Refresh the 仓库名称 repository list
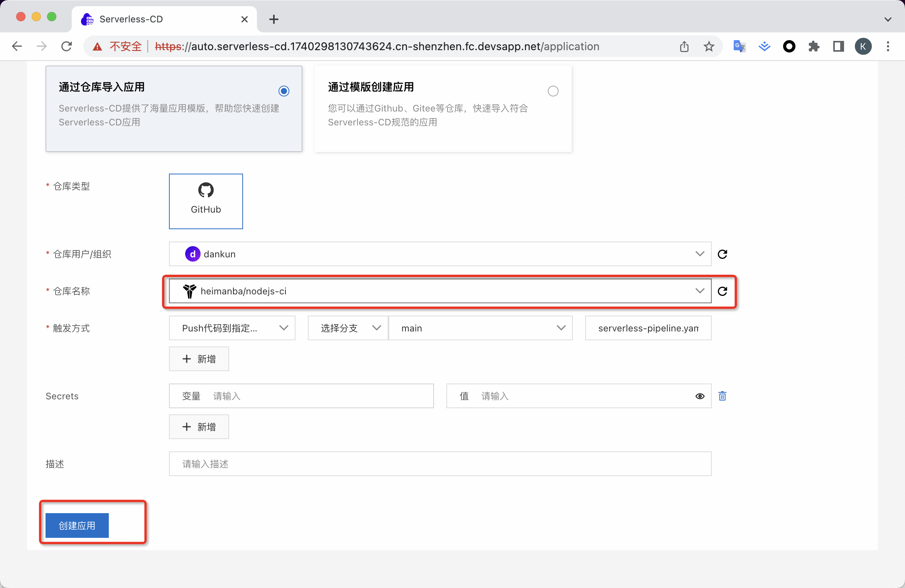This screenshot has height=588, width=905. click(x=722, y=291)
